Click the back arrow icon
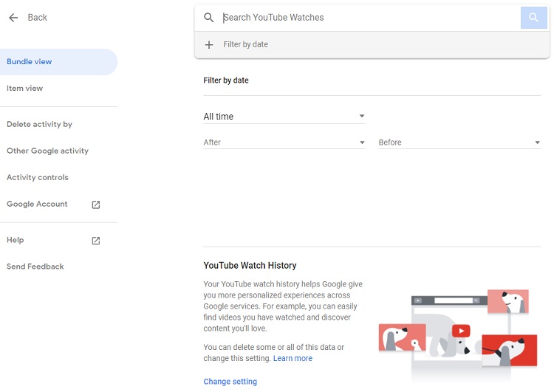Viewport: 554px width, 392px height. point(13,18)
